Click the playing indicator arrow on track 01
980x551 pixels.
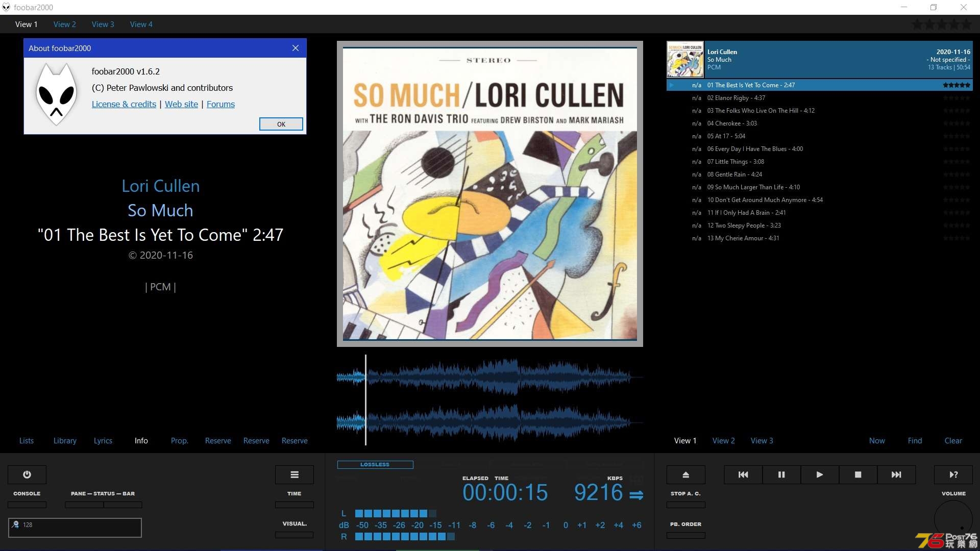672,85
